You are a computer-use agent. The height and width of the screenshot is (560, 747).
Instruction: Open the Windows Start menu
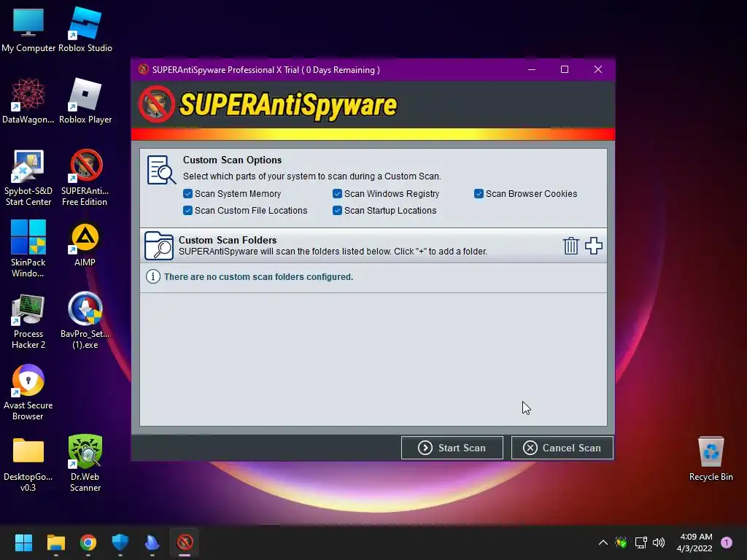[x=23, y=542]
